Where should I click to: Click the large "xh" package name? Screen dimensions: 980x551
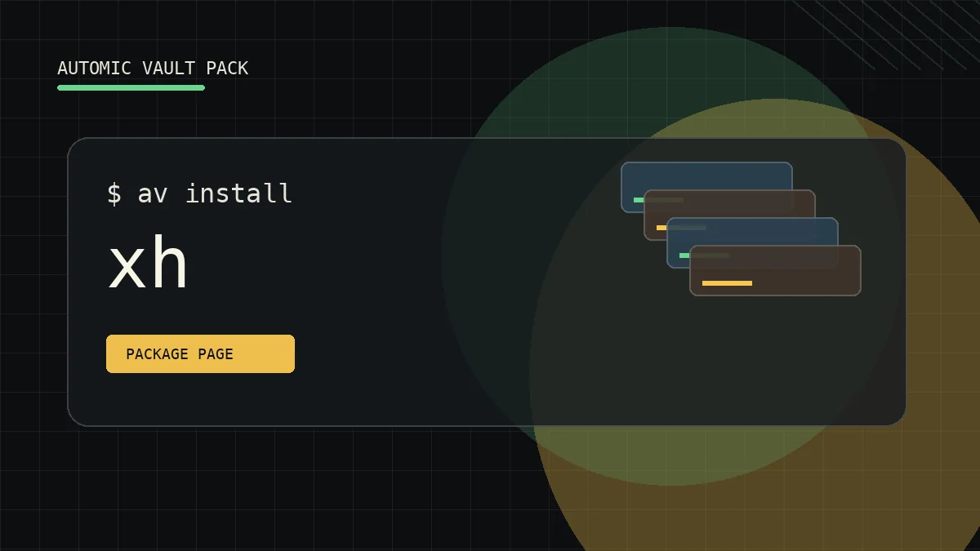click(x=148, y=264)
